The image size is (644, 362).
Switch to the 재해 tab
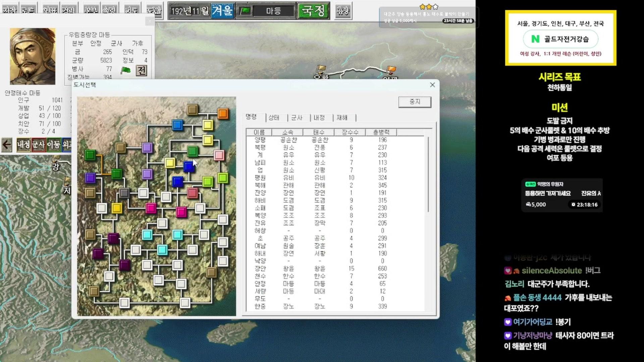tap(342, 118)
